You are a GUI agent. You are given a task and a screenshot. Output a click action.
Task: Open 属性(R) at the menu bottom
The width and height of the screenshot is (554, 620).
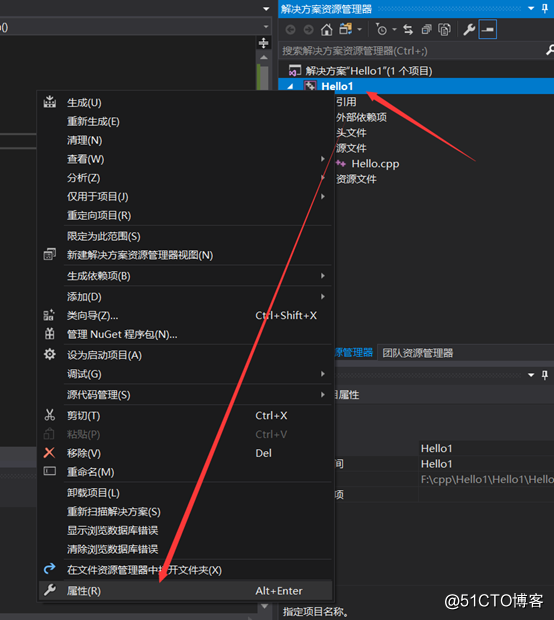tap(185, 591)
